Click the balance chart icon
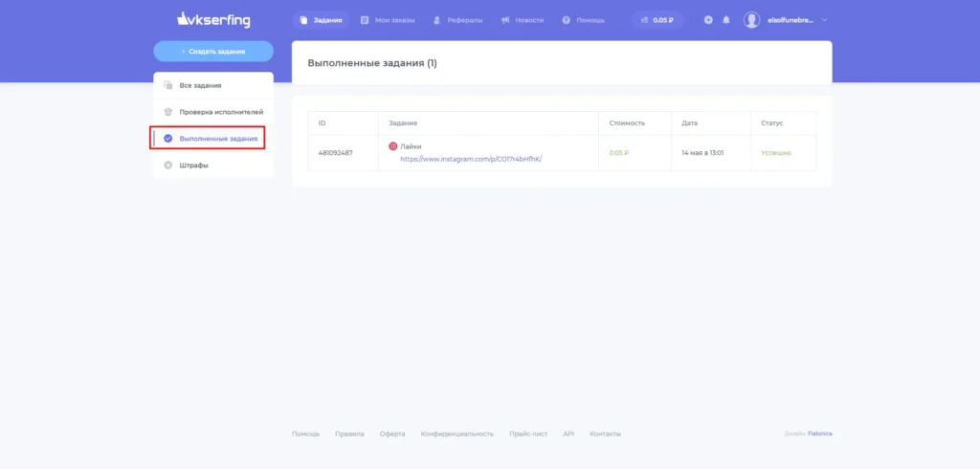The height and width of the screenshot is (469, 980). 645,20
